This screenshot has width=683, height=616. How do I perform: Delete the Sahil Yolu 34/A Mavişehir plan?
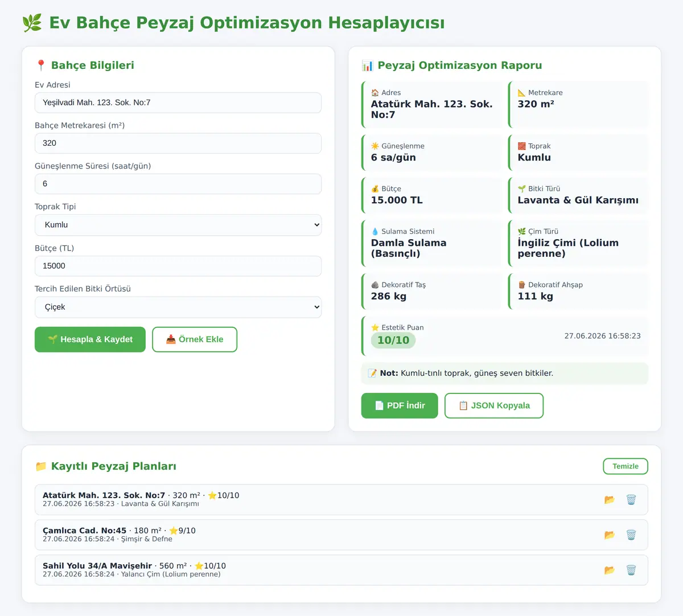[631, 570]
